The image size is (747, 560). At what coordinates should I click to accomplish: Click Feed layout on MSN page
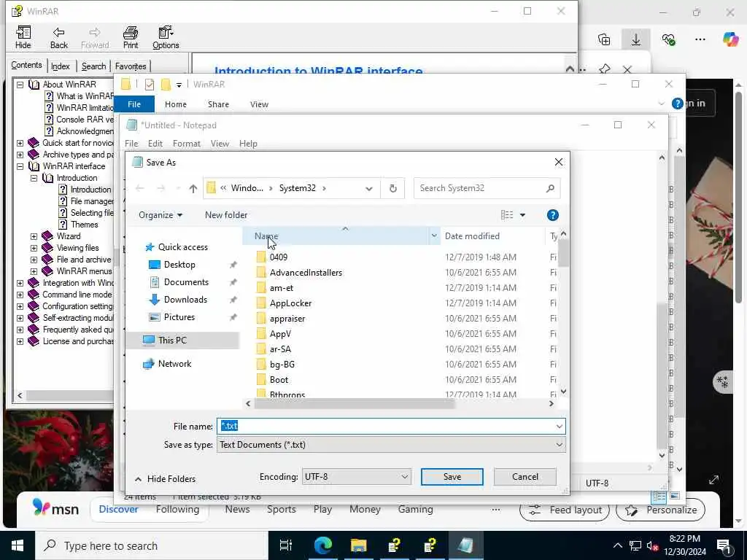[x=565, y=510]
